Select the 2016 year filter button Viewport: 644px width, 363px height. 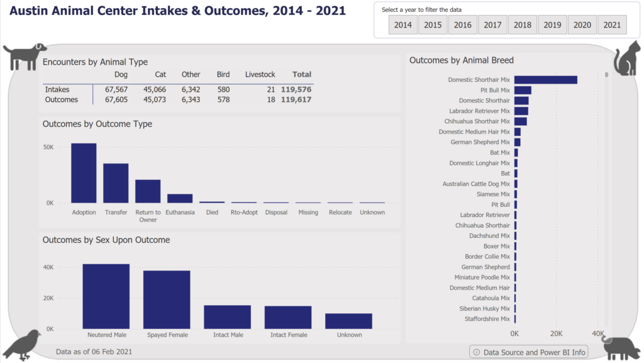(x=463, y=25)
